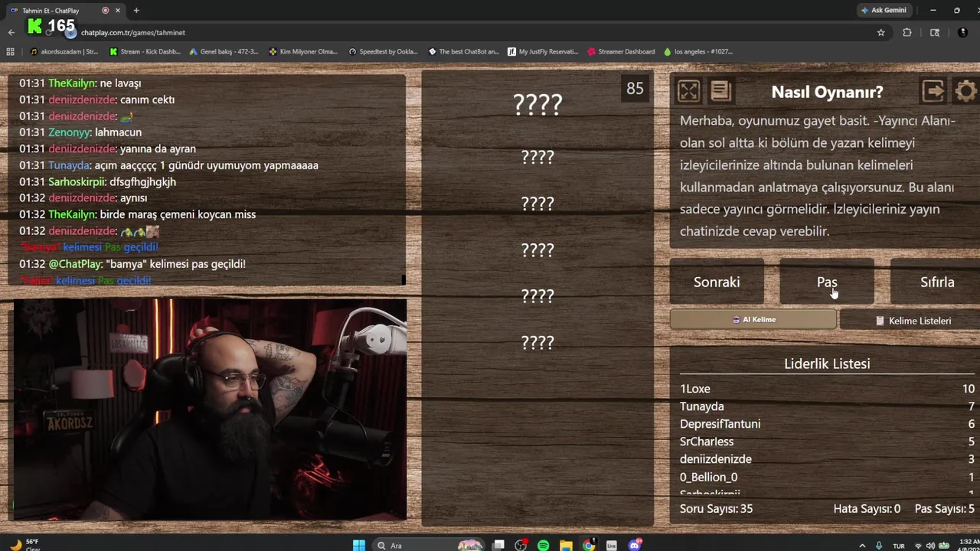Open the Speedtest by Ookla bookmark
Screen dimensions: 980x551
pos(384,51)
